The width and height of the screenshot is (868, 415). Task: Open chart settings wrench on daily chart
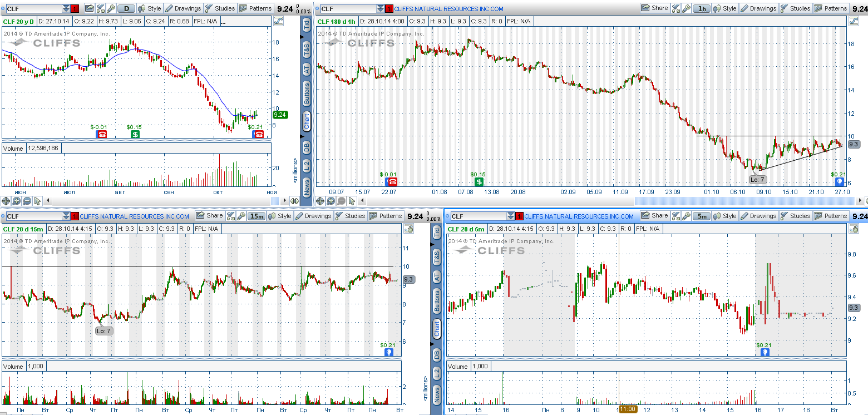(111, 8)
